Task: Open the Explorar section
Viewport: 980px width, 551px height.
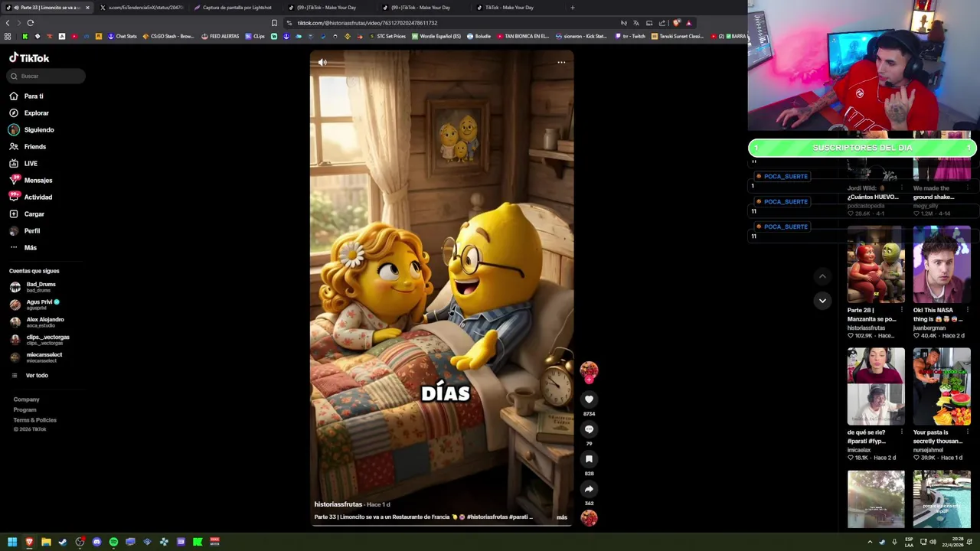Action: click(29, 113)
